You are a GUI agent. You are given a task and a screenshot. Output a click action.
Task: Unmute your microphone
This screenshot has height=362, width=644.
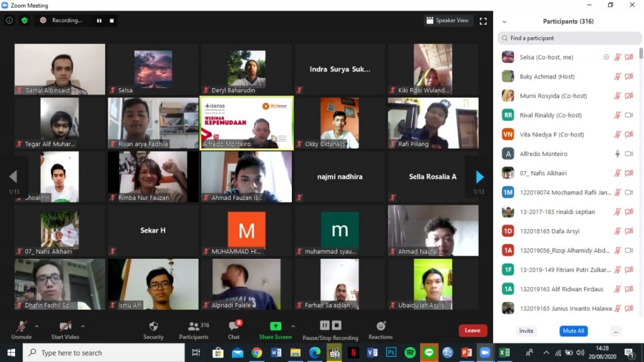pos(21,331)
